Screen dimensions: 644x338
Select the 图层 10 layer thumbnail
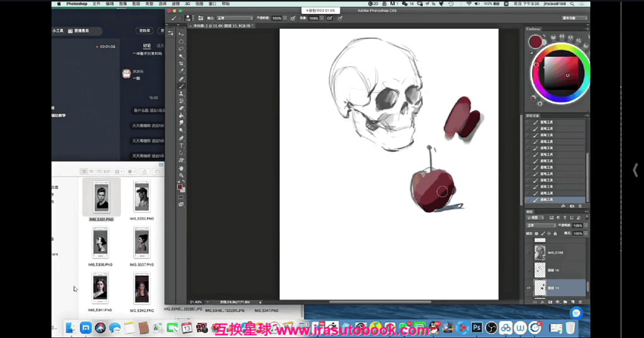pos(540,270)
